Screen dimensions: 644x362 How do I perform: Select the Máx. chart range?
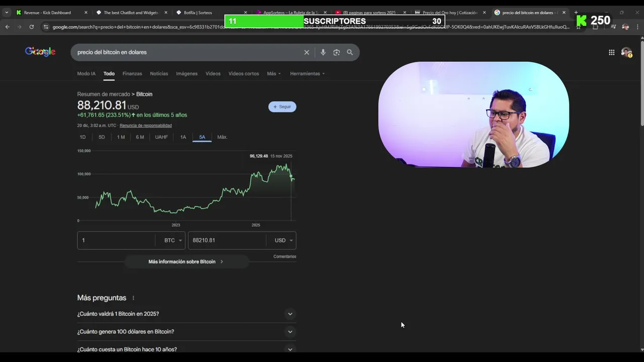222,137
